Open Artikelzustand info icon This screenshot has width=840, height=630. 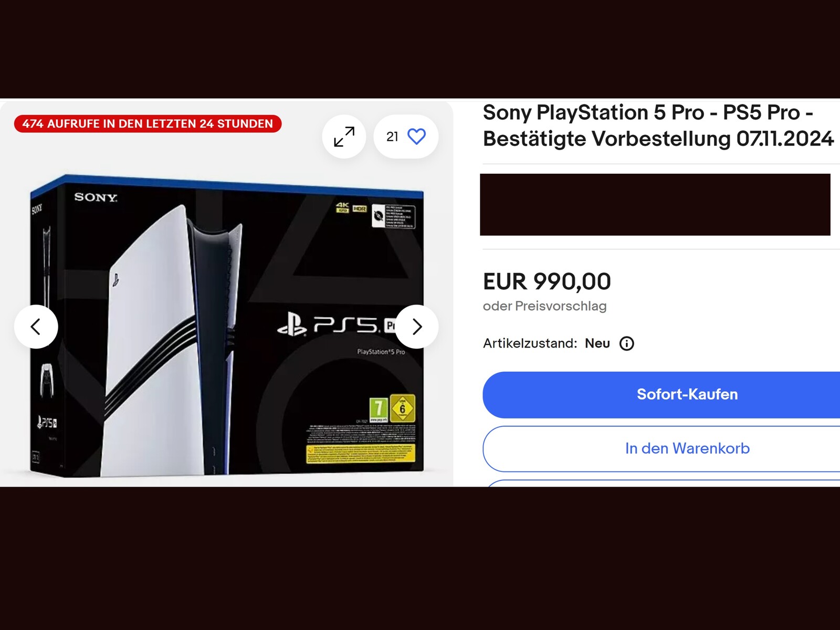pos(627,343)
